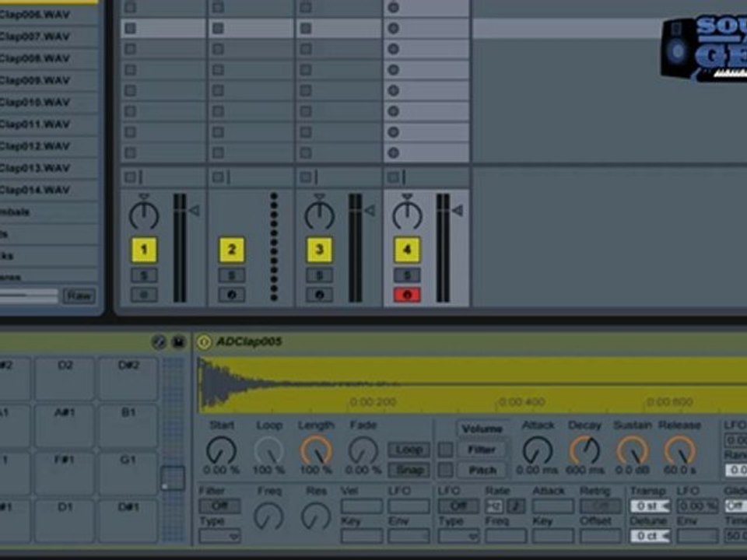747x560 pixels.
Task: Select the A#1 drum pad
Action: click(x=65, y=425)
